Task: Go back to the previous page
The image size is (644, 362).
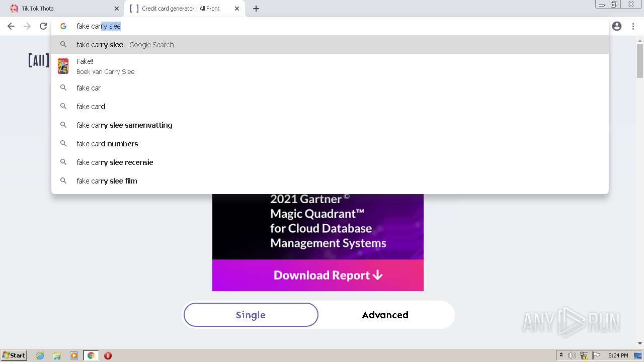Action: click(11, 26)
